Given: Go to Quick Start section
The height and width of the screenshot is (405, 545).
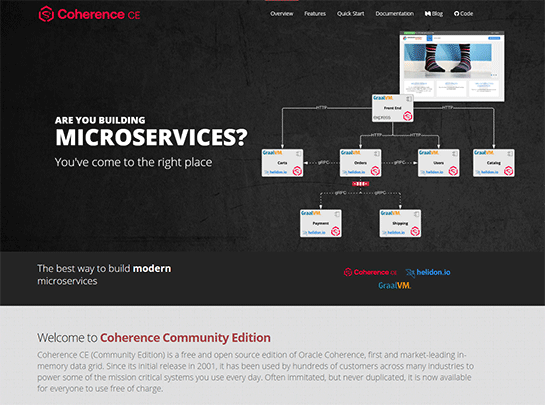Looking at the screenshot, I should (x=350, y=14).
